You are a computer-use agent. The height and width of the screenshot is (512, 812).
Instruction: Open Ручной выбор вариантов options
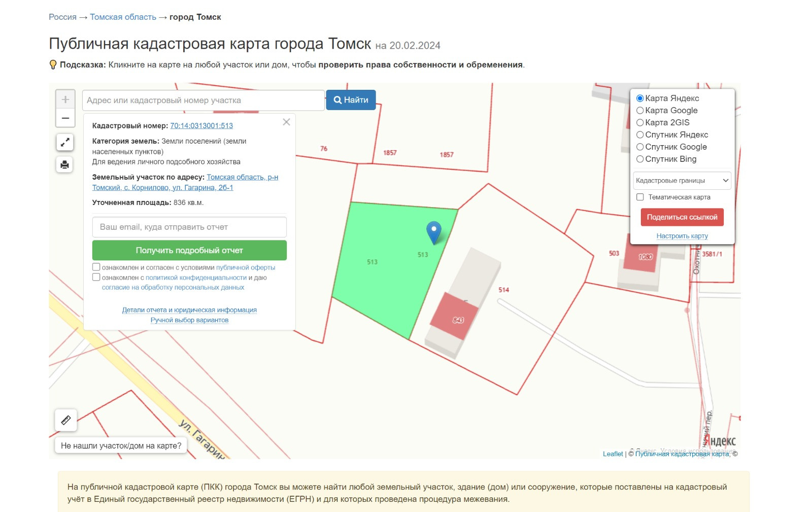click(189, 320)
